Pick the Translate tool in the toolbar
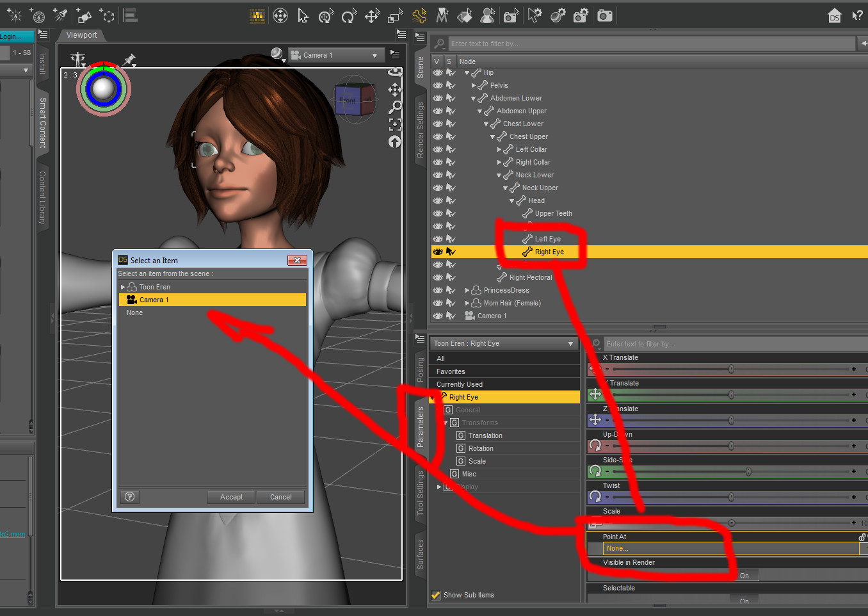Screen dimensions: 868x616 coord(372,16)
